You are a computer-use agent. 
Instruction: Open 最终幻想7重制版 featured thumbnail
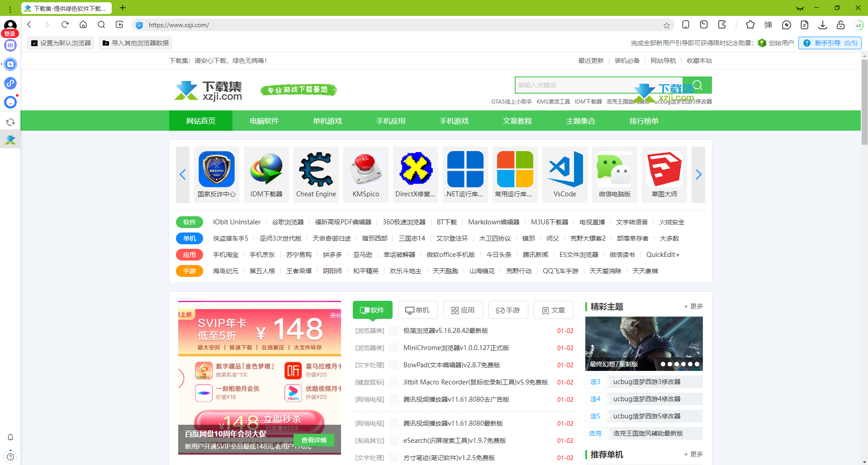[644, 344]
